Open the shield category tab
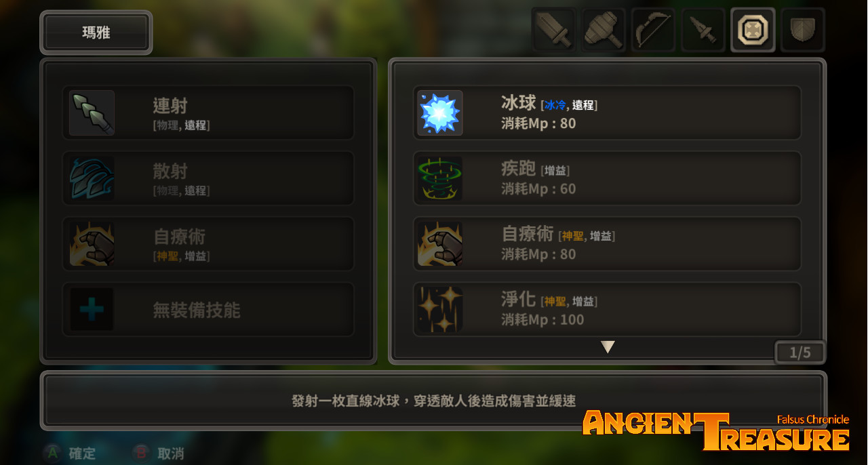 pos(803,30)
